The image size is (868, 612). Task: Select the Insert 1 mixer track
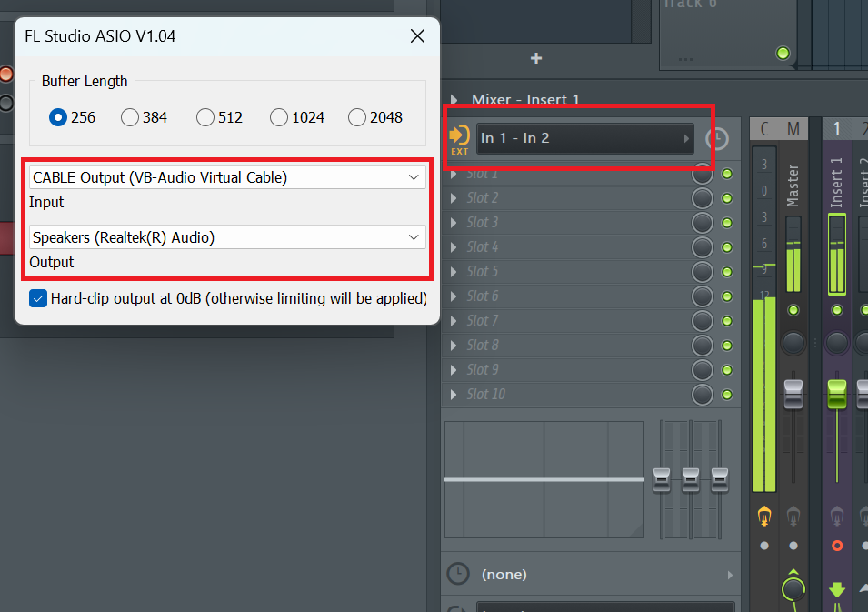(x=836, y=182)
